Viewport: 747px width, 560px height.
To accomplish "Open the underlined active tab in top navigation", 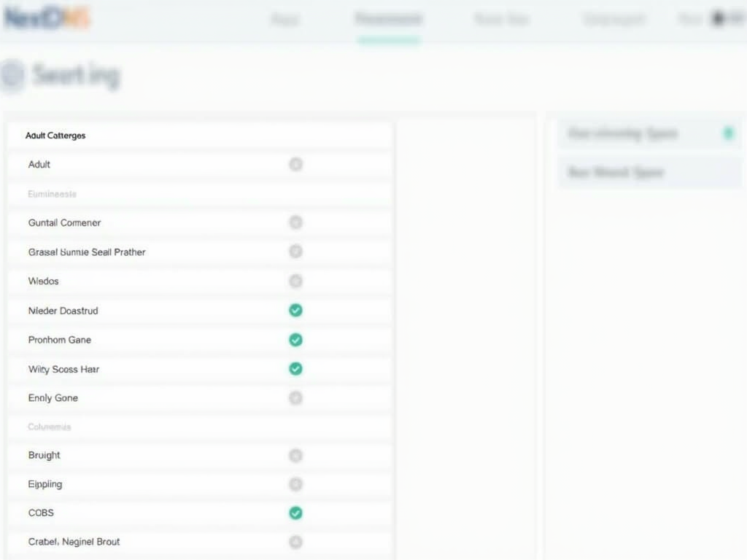I will coord(389,20).
